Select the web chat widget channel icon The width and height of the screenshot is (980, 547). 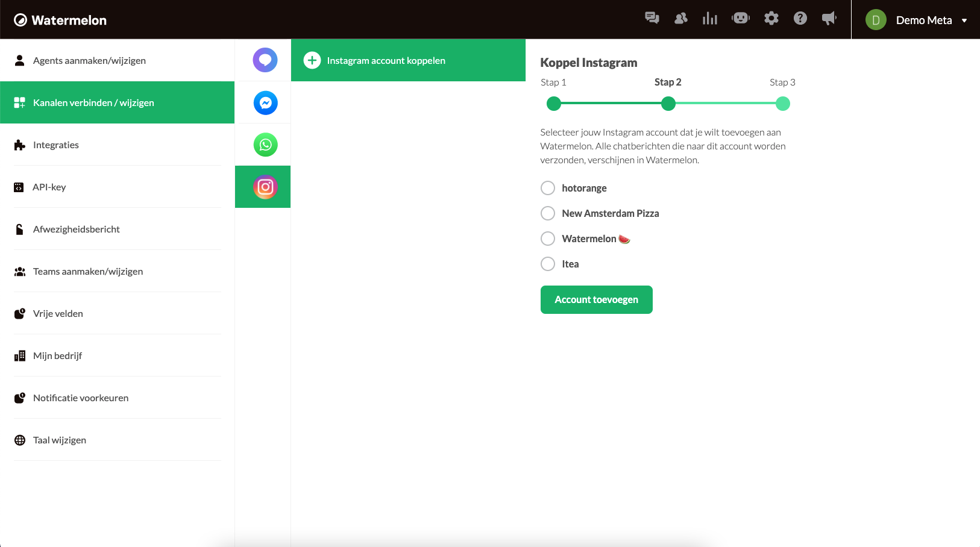265,60
